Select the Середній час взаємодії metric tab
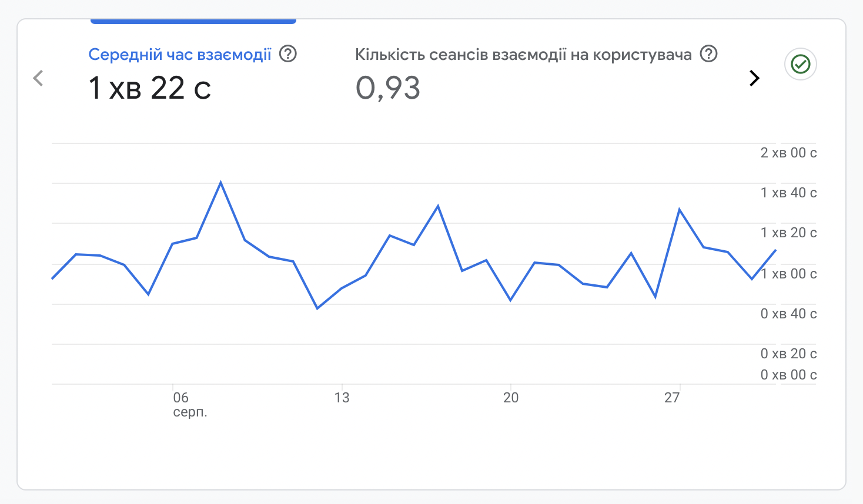The height and width of the screenshot is (504, 863). [179, 55]
